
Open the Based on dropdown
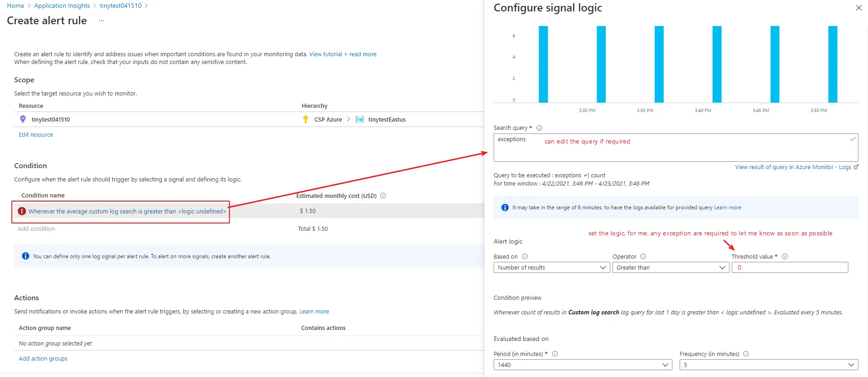[x=552, y=267]
